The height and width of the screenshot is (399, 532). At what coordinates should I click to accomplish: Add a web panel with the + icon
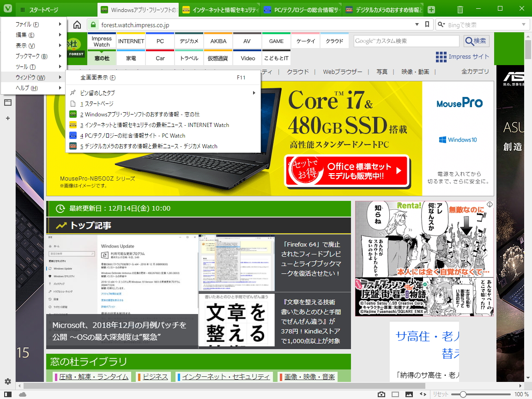[x=7, y=118]
